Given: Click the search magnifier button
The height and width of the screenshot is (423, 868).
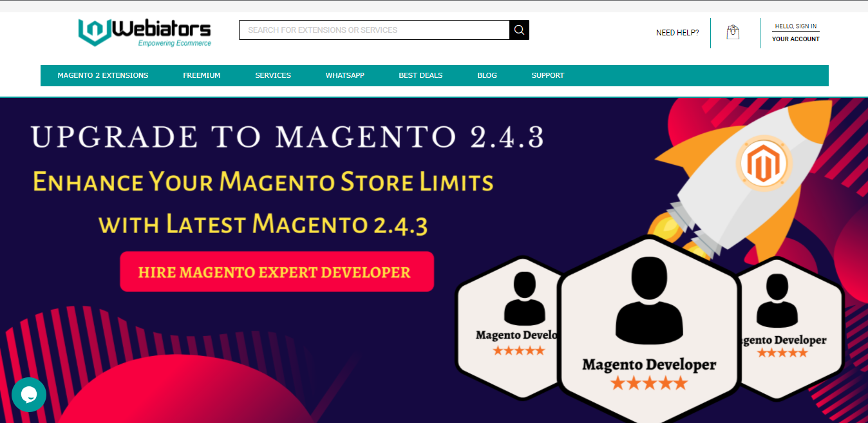Looking at the screenshot, I should tap(519, 30).
